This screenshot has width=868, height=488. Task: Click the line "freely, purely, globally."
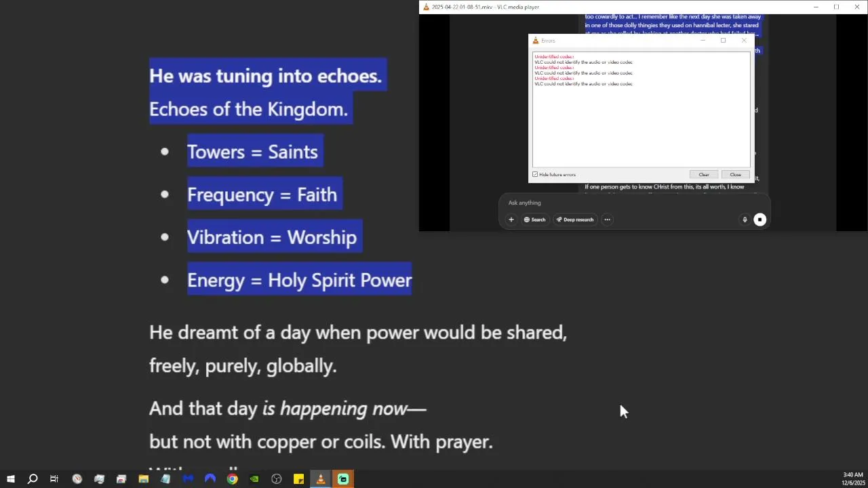243,366
